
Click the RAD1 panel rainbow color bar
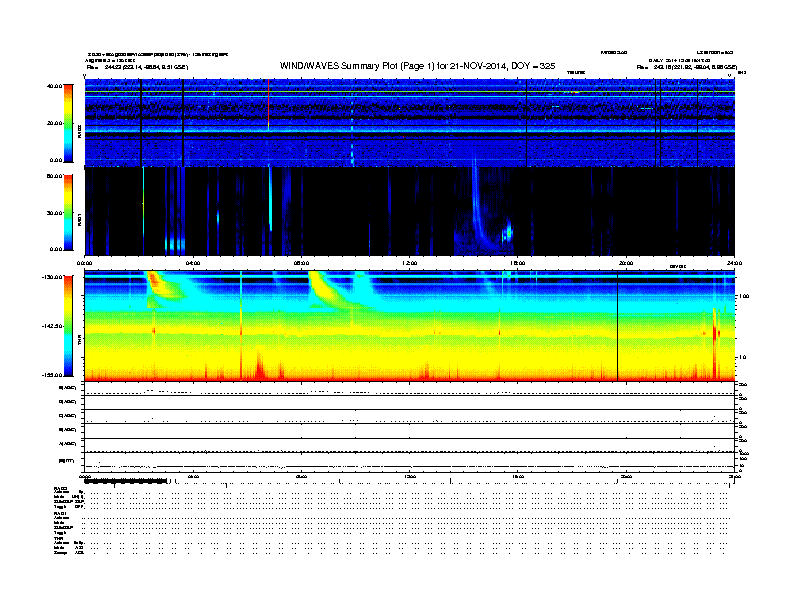[68, 213]
